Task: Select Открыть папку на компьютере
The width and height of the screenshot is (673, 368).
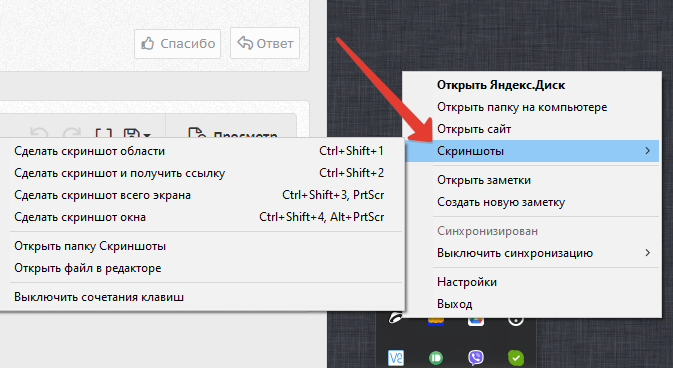Action: pyautogui.click(x=532, y=107)
